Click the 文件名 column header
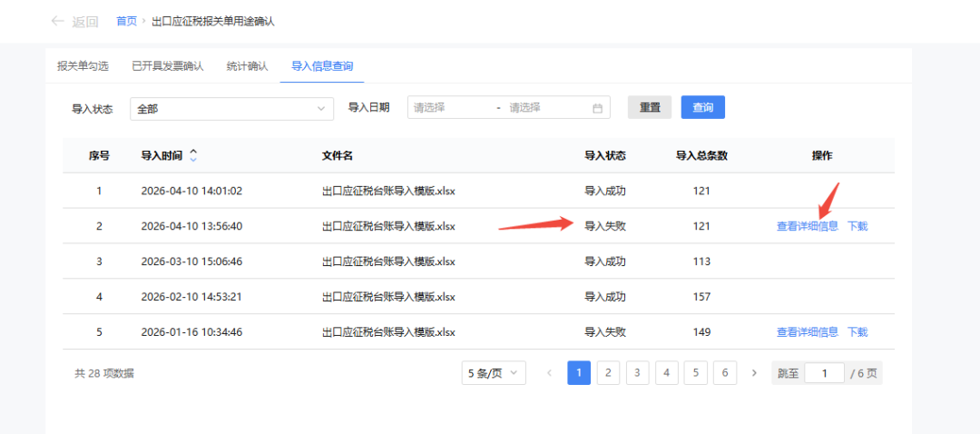 point(338,156)
